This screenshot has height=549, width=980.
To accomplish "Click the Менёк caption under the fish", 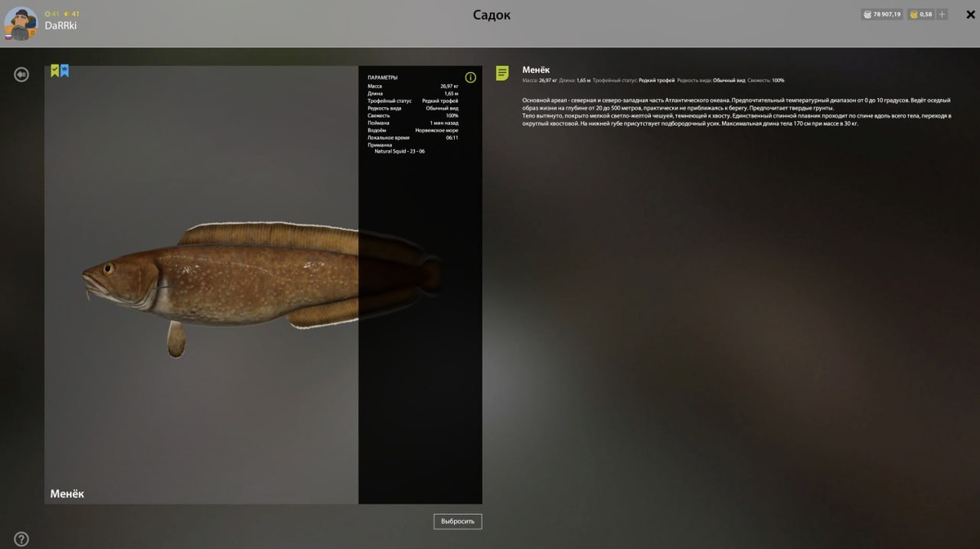I will point(67,493).
